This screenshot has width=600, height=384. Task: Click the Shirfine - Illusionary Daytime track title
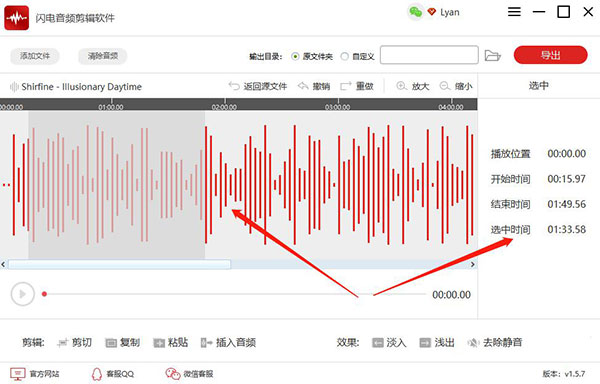[82, 87]
